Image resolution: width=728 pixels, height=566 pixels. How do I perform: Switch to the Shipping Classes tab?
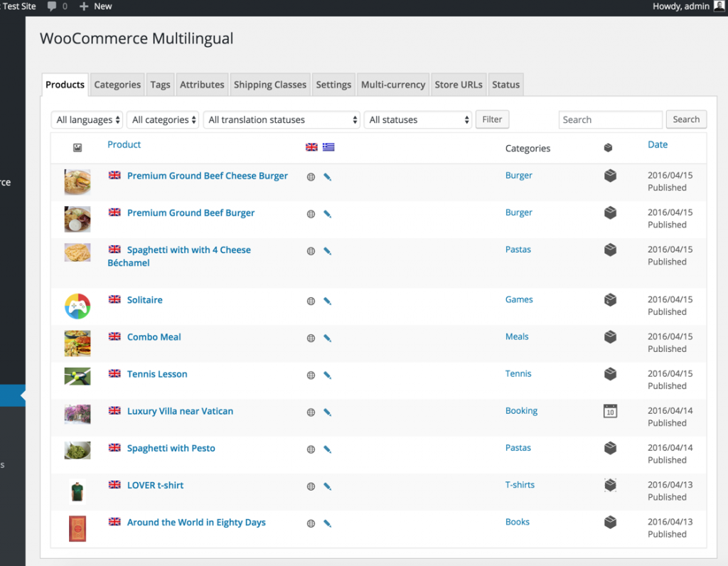(x=270, y=85)
